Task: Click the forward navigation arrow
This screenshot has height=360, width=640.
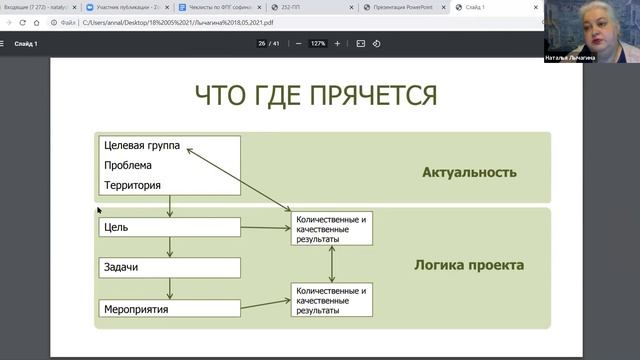Action: 9,23
